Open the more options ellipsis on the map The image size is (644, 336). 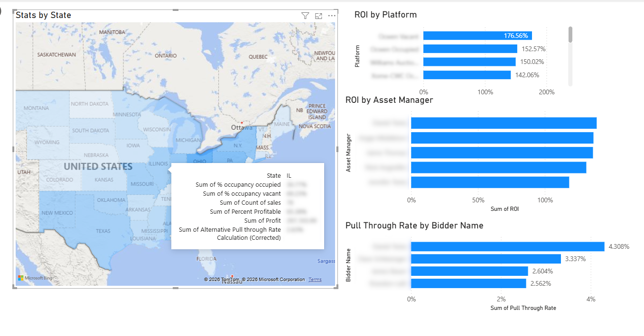(x=332, y=16)
